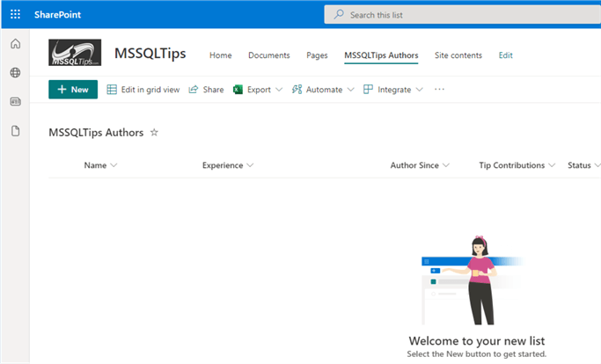601x364 pixels.
Task: Click the Automate flow icon
Action: pos(297,90)
